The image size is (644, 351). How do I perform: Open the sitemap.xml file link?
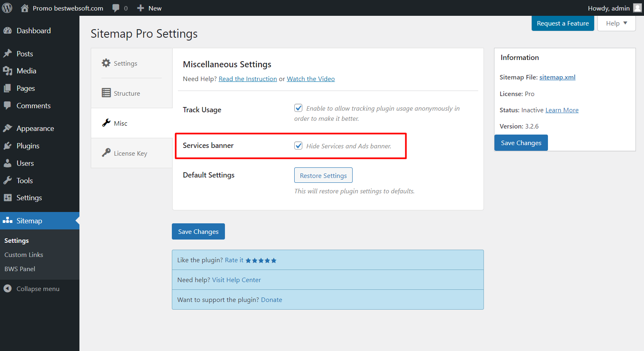(557, 77)
